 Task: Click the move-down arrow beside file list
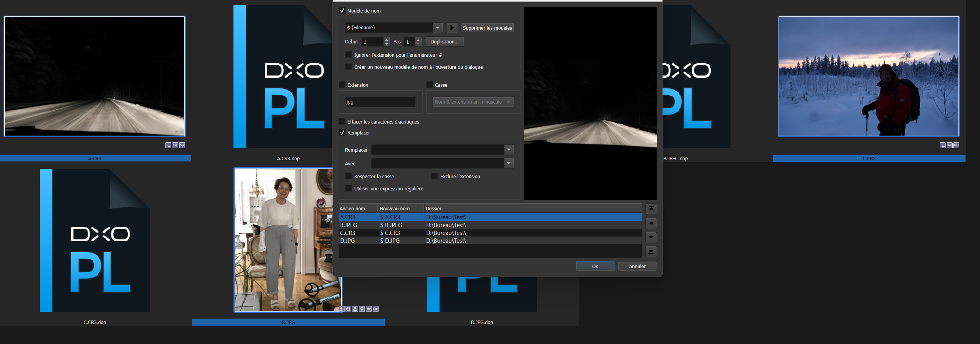(651, 237)
